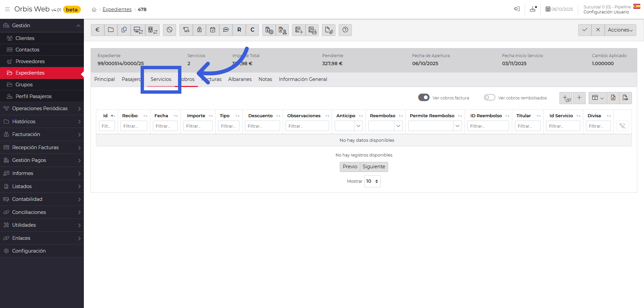Switch to the Notas tab
Screen dimensions: 644x308
click(265, 79)
